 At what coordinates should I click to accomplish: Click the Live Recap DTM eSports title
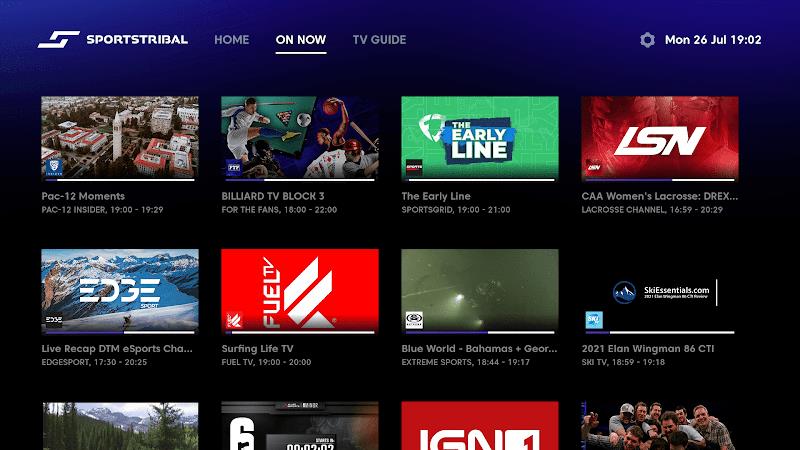[x=117, y=348]
